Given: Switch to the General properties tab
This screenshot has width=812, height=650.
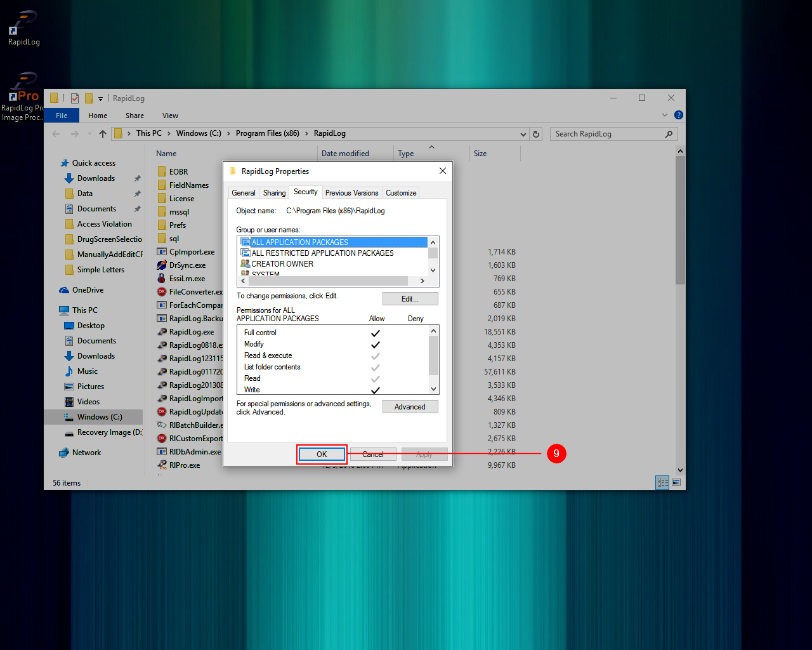Looking at the screenshot, I should coord(244,193).
